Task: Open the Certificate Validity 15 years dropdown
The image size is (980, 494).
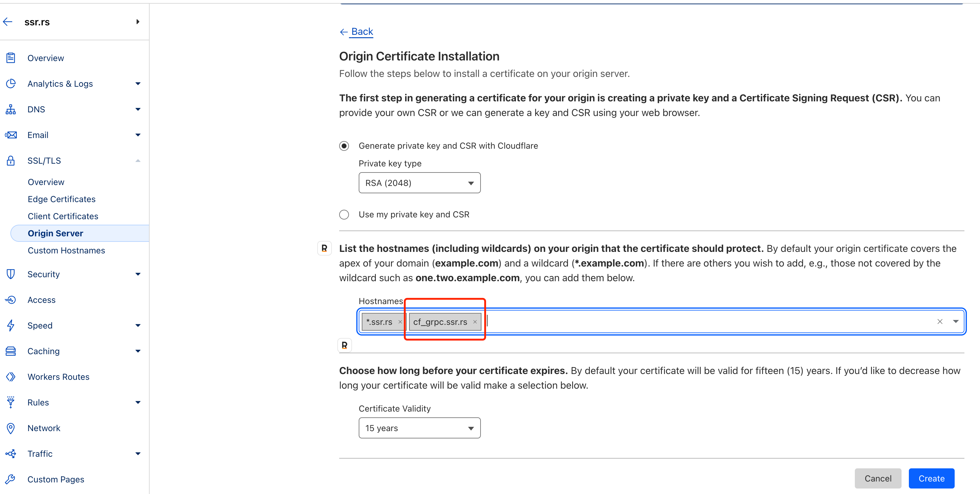Action: point(419,428)
